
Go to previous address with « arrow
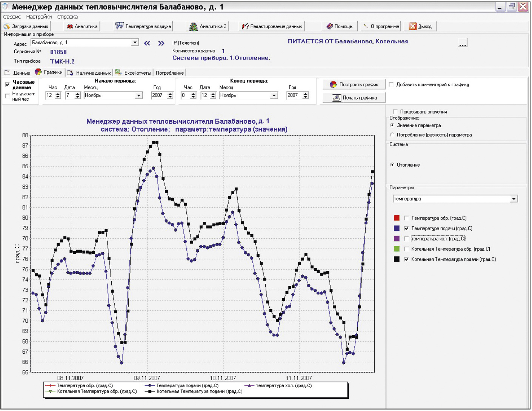coord(147,43)
